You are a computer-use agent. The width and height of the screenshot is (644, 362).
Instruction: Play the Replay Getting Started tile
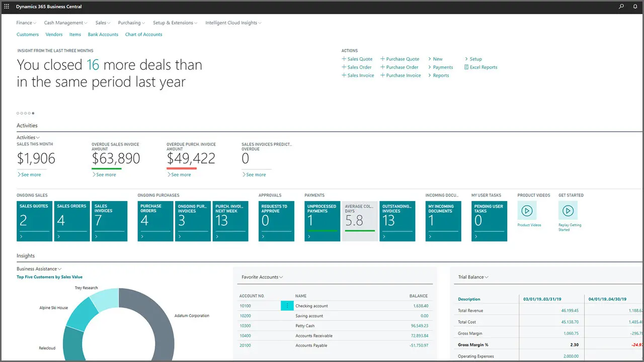click(568, 210)
